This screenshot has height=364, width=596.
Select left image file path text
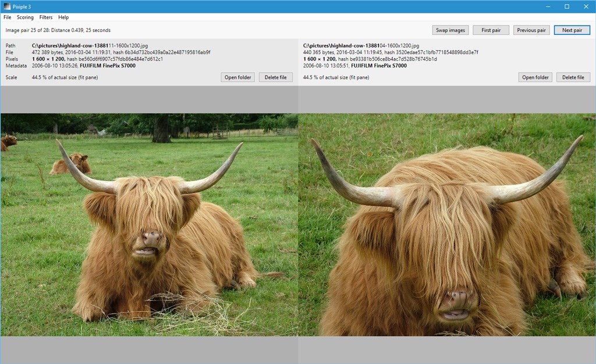coord(90,45)
